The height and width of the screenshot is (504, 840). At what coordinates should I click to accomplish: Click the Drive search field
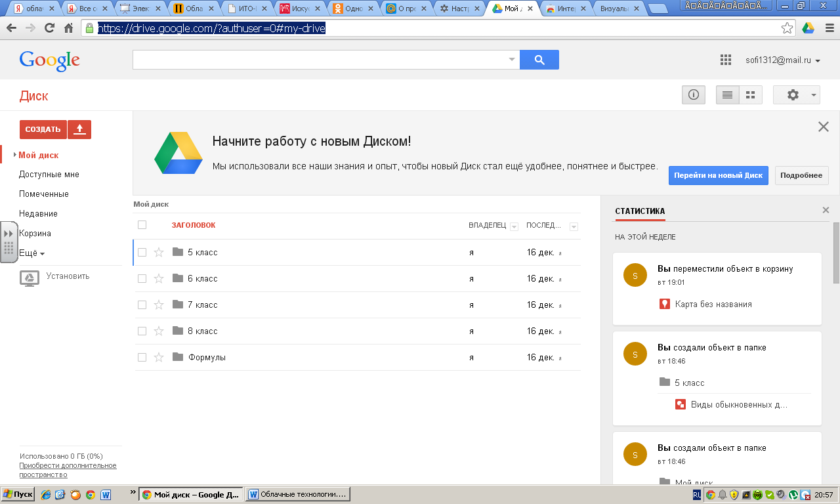click(320, 60)
